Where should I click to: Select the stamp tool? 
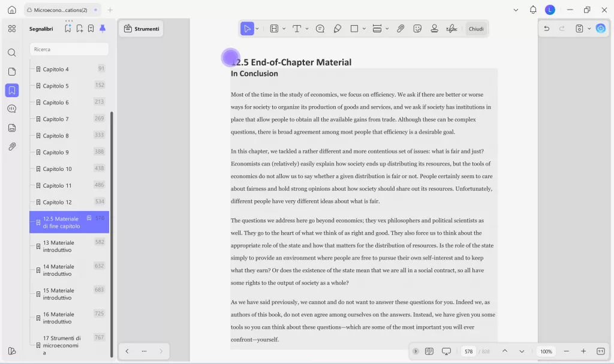pyautogui.click(x=435, y=28)
